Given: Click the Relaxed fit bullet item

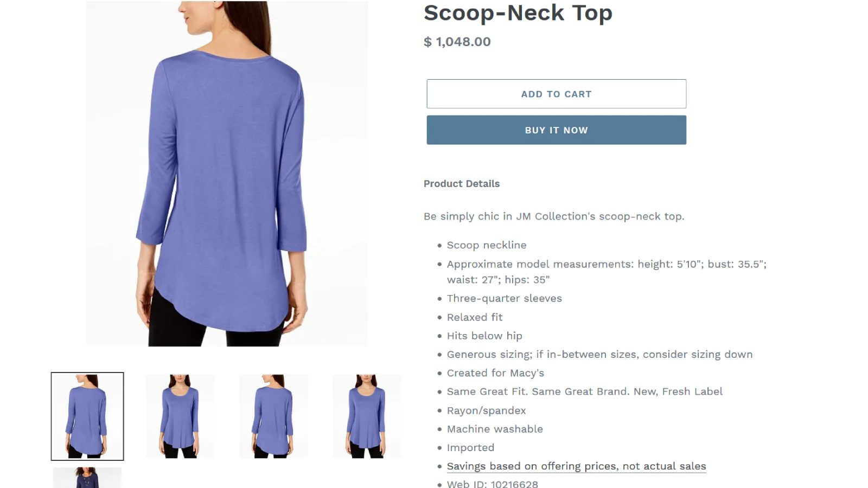Looking at the screenshot, I should point(475,317).
